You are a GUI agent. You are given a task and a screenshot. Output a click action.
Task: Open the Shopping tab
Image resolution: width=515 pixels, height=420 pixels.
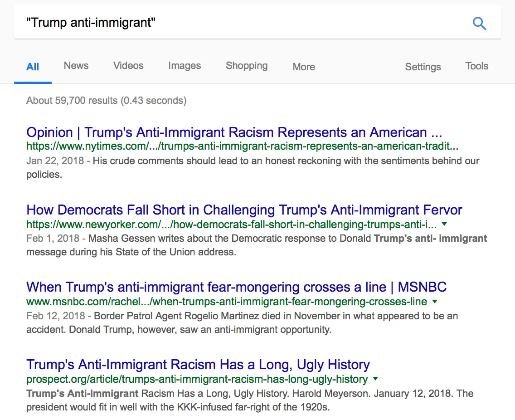point(247,66)
